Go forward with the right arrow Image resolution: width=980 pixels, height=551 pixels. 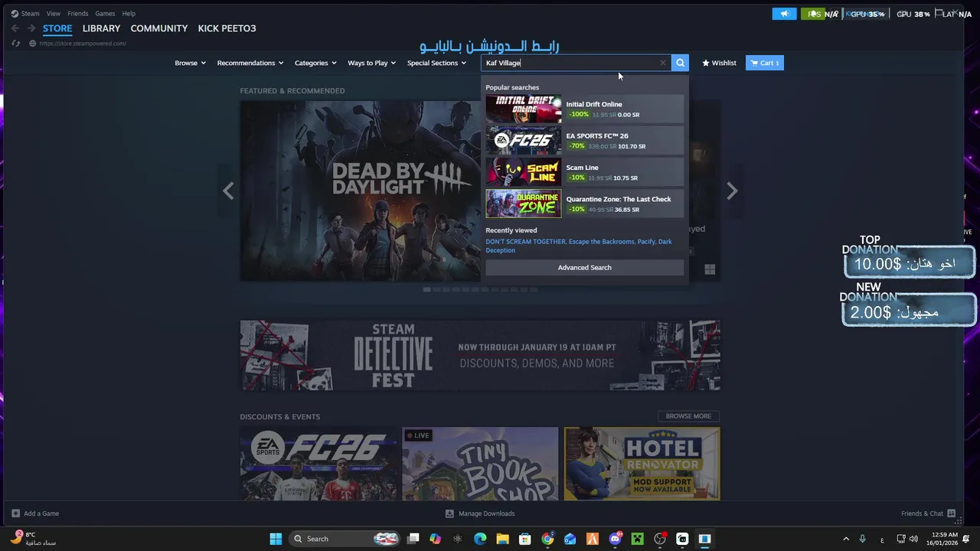point(31,28)
